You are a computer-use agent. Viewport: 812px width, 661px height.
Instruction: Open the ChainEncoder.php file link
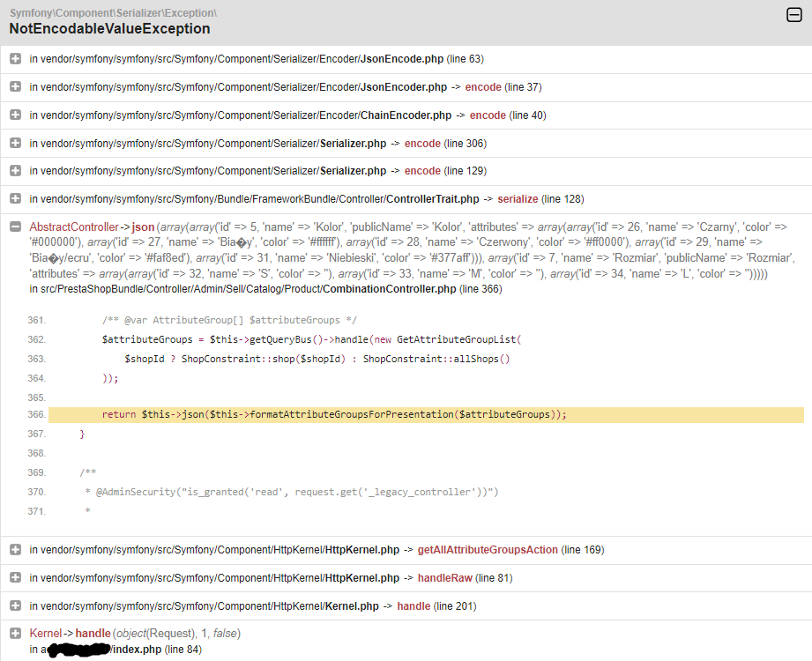point(406,115)
